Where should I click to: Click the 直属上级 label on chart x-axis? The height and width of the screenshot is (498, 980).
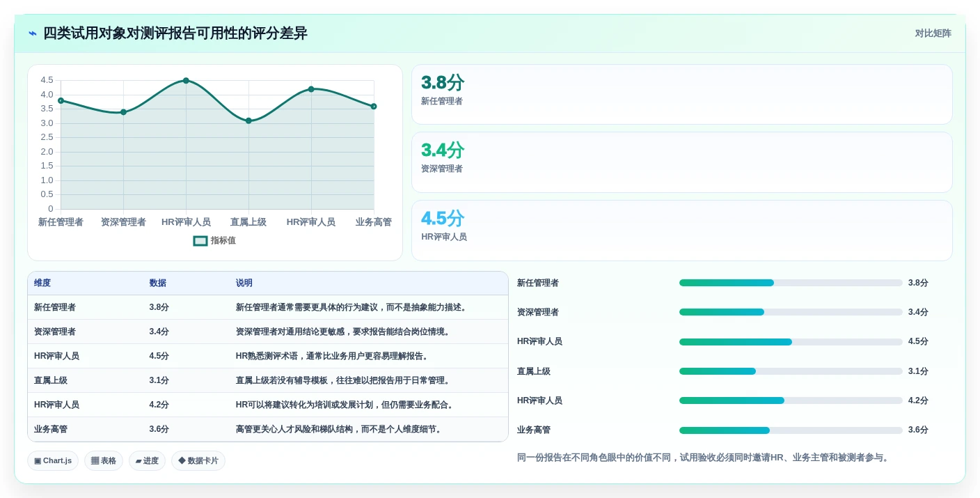pyautogui.click(x=248, y=222)
